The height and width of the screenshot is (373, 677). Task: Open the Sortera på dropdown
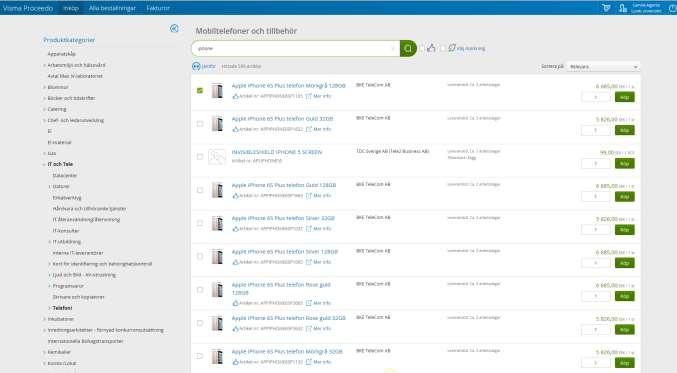coord(603,66)
